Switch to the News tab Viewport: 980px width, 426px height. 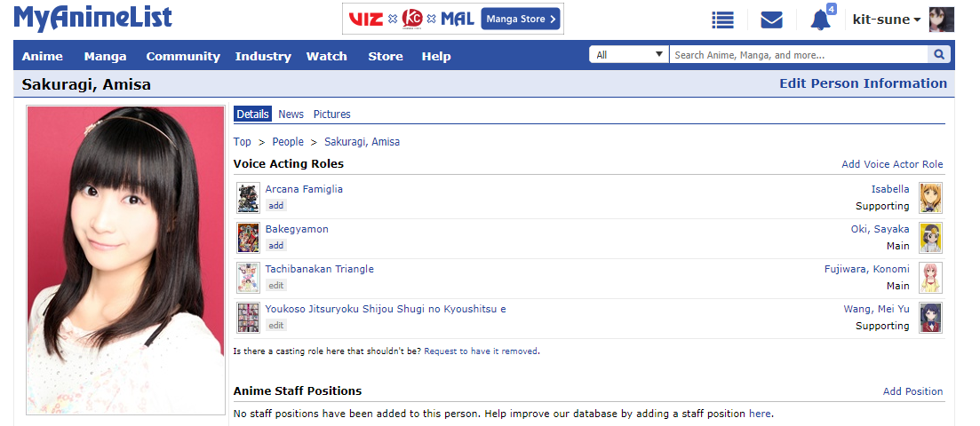[x=291, y=114]
